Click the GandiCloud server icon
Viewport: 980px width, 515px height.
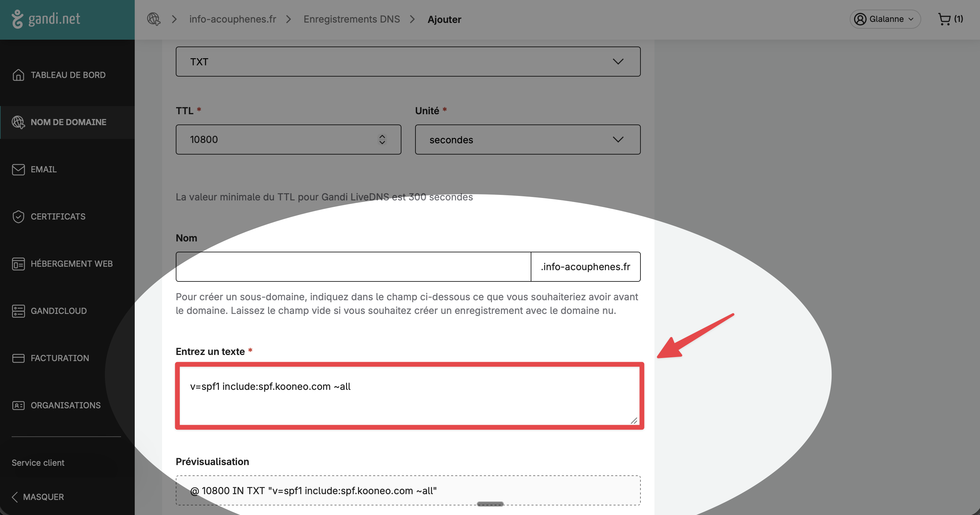click(x=18, y=311)
